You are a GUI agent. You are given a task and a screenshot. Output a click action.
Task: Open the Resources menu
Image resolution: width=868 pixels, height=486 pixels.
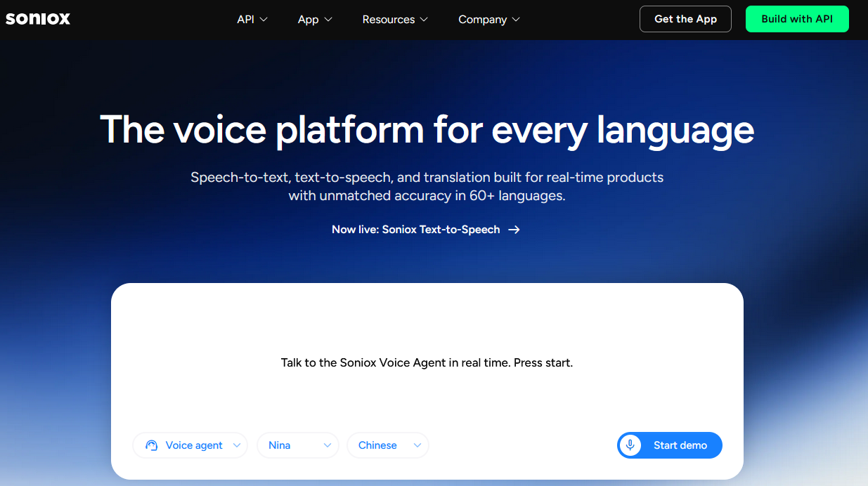pos(395,20)
